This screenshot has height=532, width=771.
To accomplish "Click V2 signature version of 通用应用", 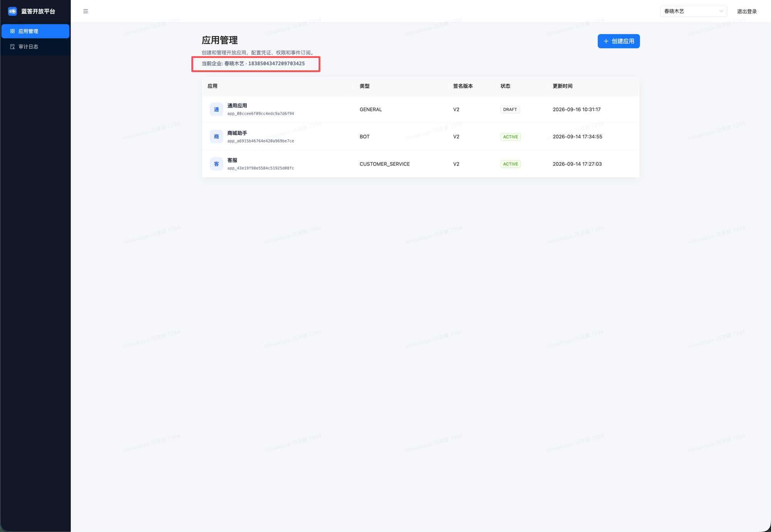I will (x=456, y=109).
